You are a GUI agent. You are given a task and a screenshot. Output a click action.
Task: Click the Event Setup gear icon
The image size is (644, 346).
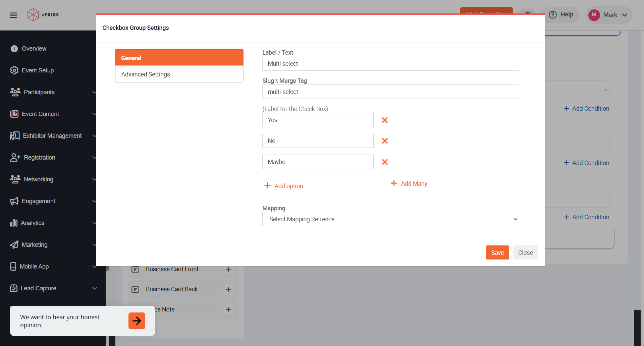pos(14,70)
